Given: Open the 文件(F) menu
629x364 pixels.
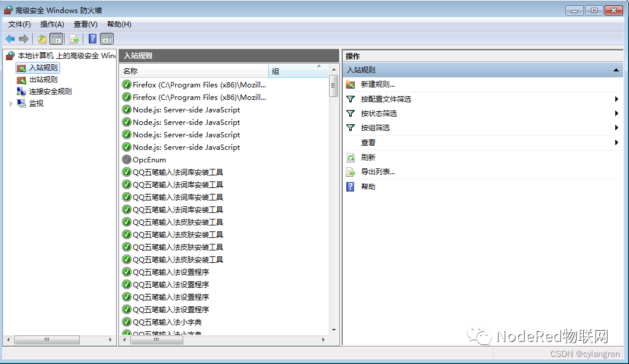Looking at the screenshot, I should pos(19,24).
